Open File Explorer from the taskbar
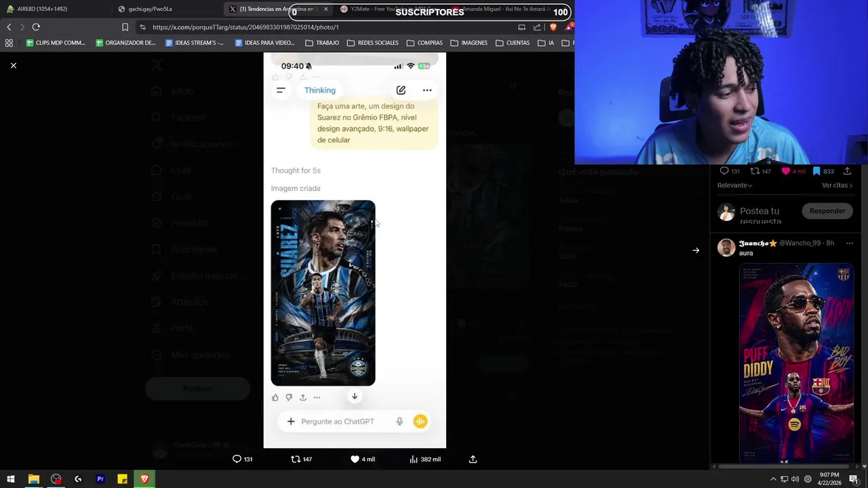 point(33,479)
